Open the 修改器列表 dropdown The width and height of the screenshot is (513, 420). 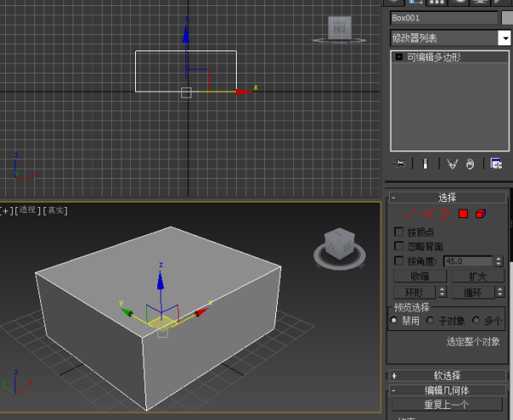point(504,38)
